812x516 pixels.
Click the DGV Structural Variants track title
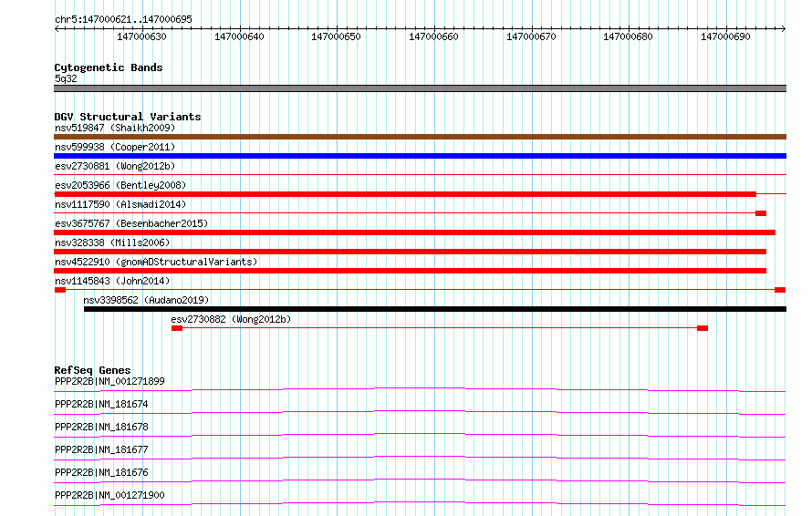pyautogui.click(x=128, y=117)
